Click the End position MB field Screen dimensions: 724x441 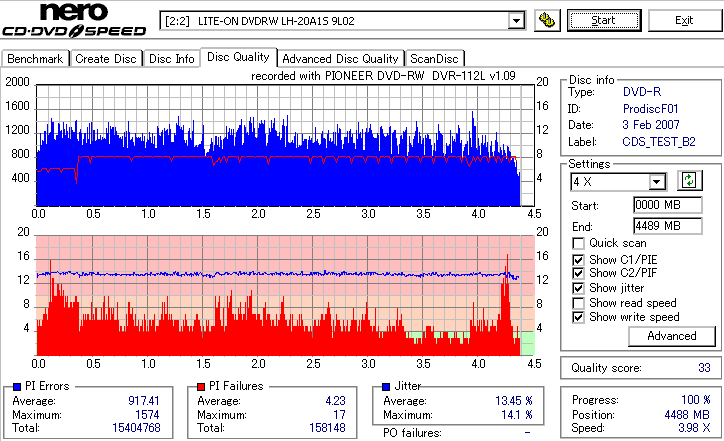tap(668, 226)
